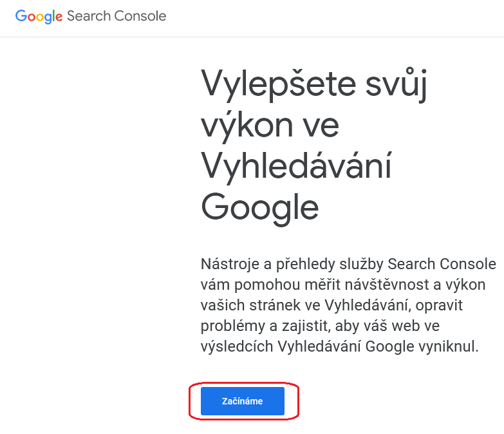This screenshot has height=434, width=504.
Task: Click the word Google in the large heading
Action: [260, 207]
